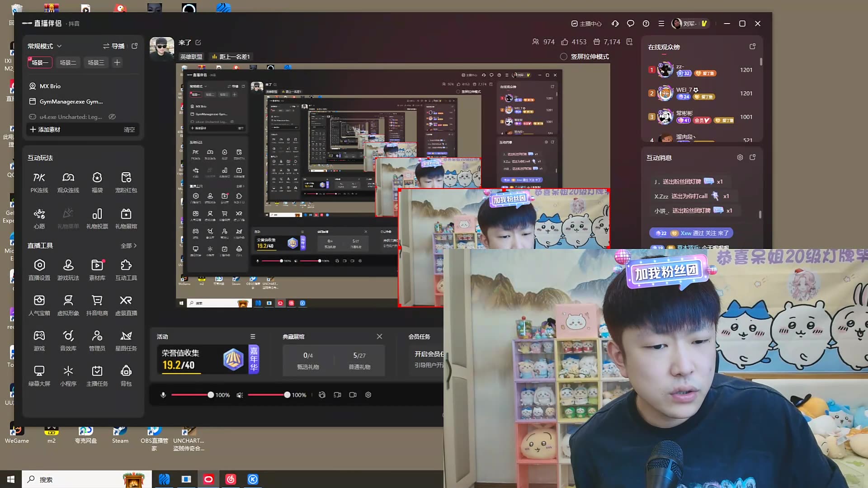
Task: Toggle the camera icon in bottom bar
Action: (x=353, y=395)
